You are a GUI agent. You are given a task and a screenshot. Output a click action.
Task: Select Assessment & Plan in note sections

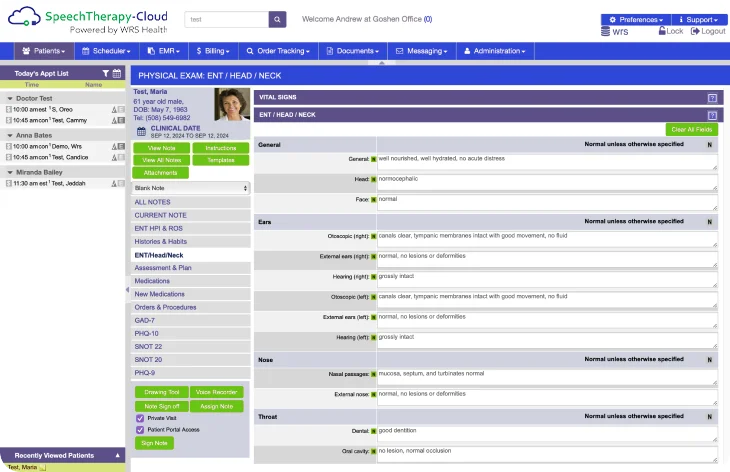191,268
